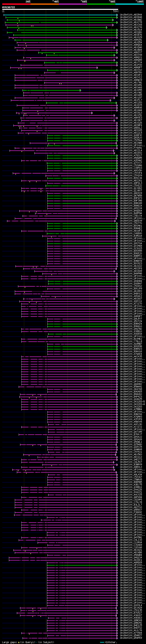Click the UniRef100_Q2JNY7 label
146x644 pixels.
131,191
